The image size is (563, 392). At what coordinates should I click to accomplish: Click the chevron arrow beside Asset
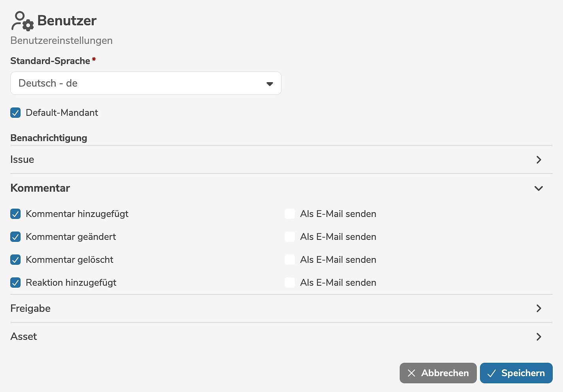[x=538, y=337]
